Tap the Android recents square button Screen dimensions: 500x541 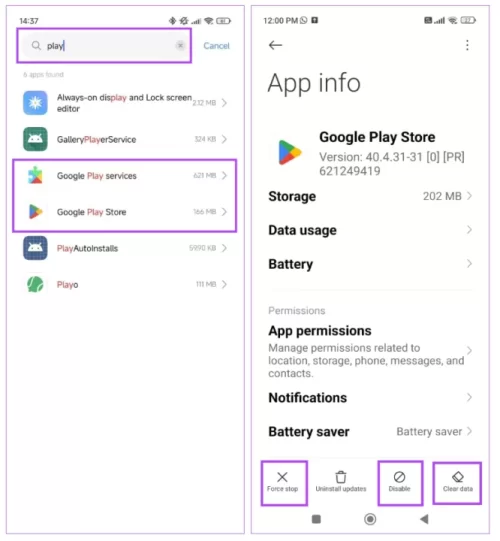coord(316,519)
